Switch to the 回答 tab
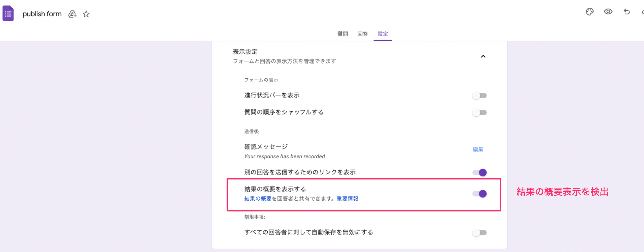This screenshot has height=252, width=644. (362, 34)
